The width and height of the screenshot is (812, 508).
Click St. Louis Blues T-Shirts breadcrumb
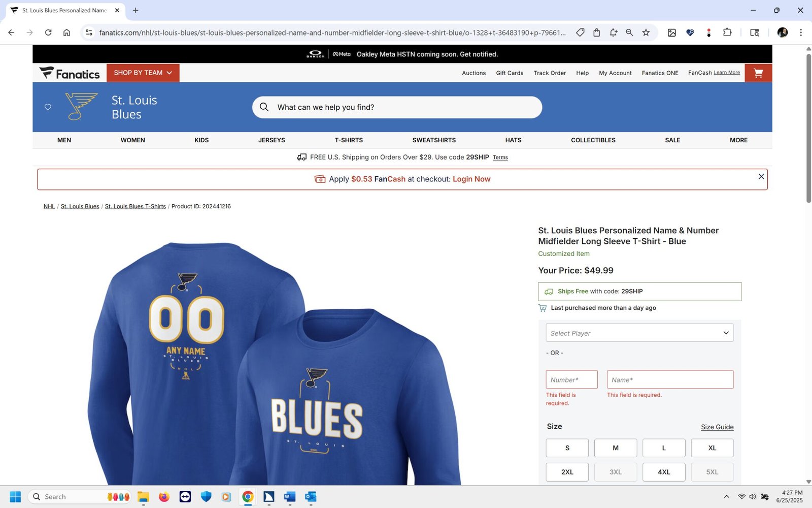[x=136, y=206]
